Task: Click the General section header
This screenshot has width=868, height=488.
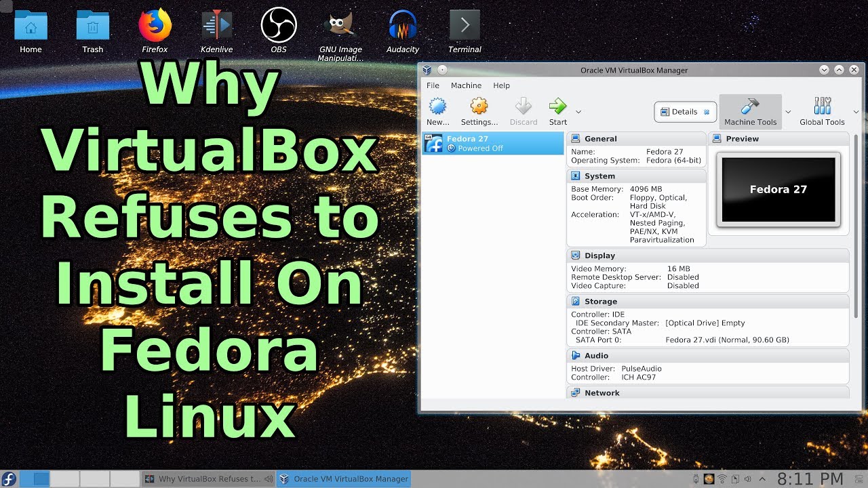Action: (636, 138)
